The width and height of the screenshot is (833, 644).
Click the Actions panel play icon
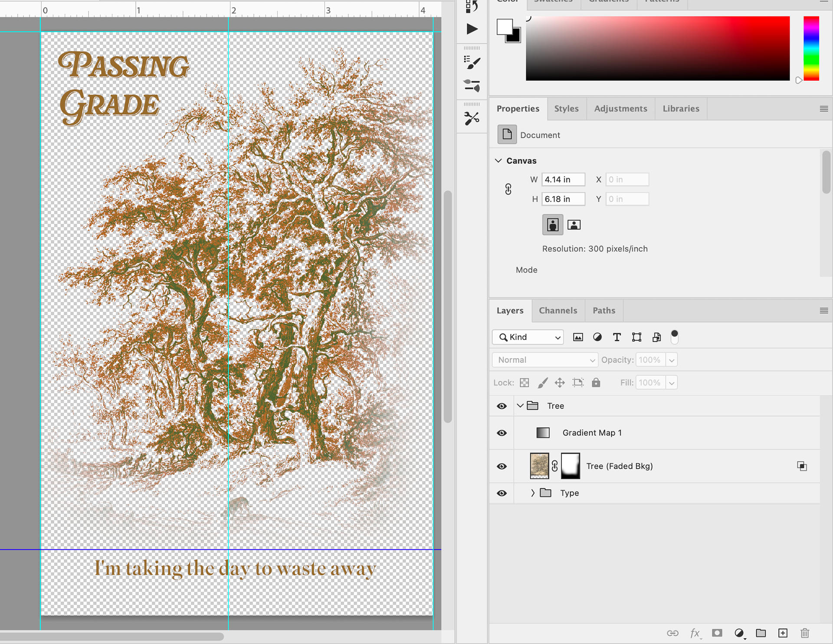click(472, 29)
